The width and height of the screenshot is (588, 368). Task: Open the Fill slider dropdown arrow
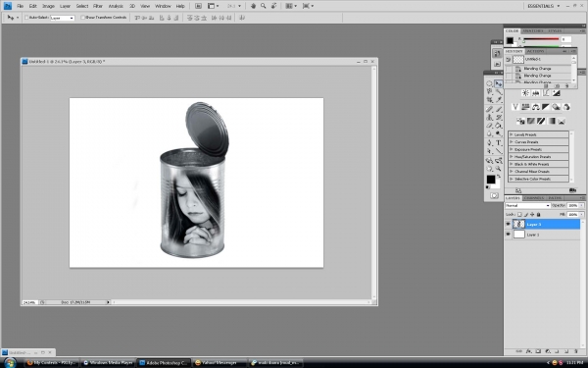(581, 214)
